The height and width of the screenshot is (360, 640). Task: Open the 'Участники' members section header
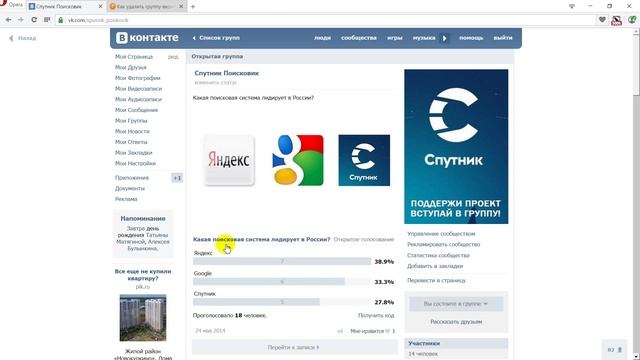456,343
